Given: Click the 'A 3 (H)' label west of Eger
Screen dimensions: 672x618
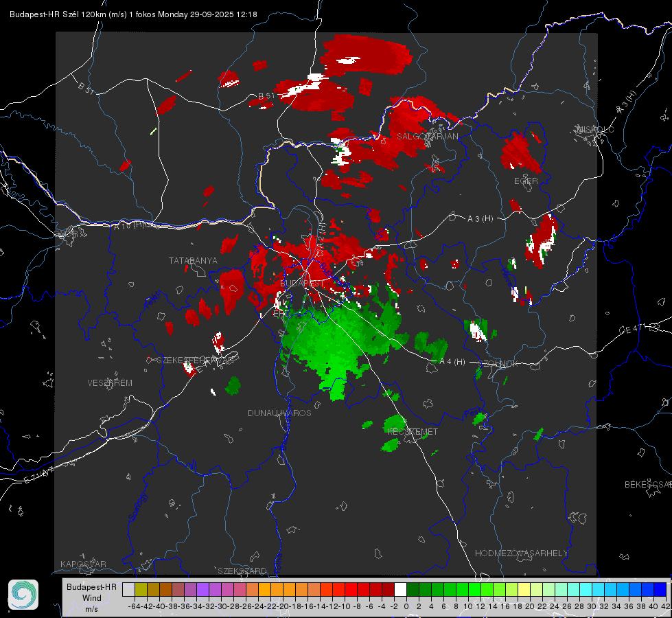Looking at the screenshot, I should 480,219.
